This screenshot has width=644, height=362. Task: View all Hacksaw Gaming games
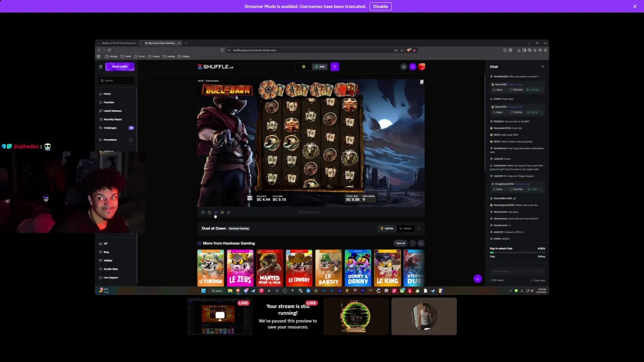click(x=400, y=243)
